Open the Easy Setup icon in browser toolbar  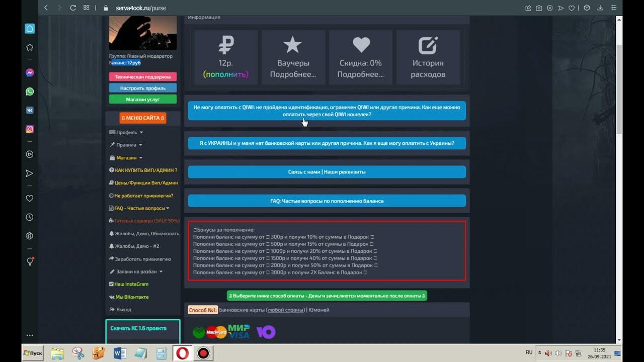(613, 8)
